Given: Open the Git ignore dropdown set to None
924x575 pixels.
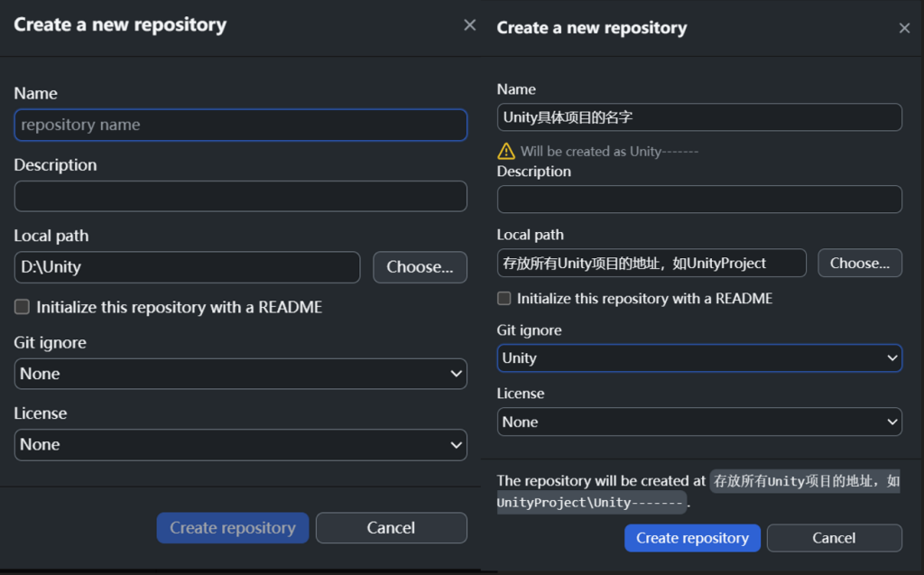Looking at the screenshot, I should [x=240, y=374].
